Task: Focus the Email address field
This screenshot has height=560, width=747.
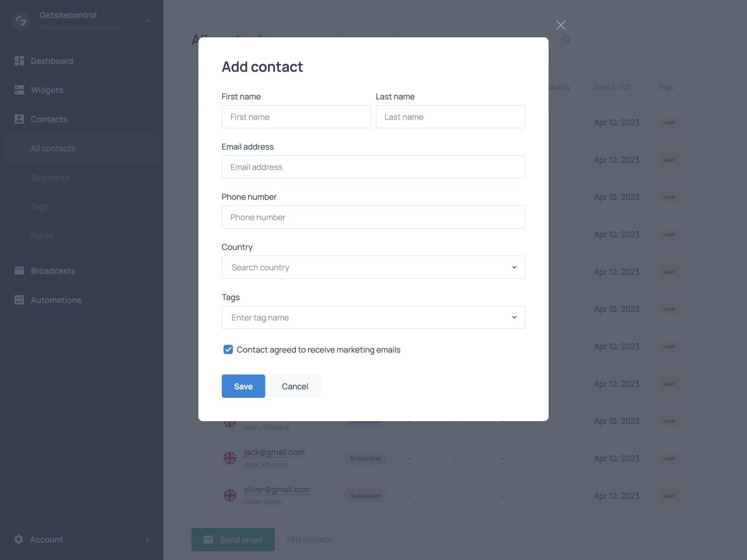Action: [x=373, y=167]
